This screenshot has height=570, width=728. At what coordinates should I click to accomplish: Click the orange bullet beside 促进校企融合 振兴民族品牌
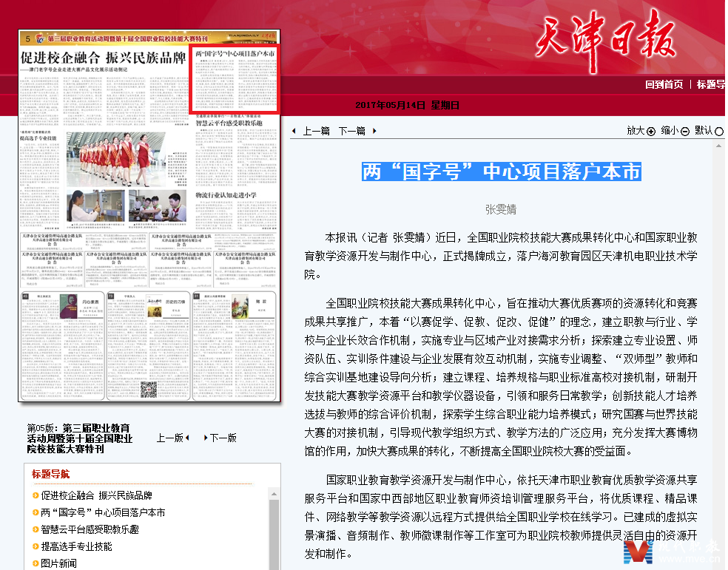point(36,495)
